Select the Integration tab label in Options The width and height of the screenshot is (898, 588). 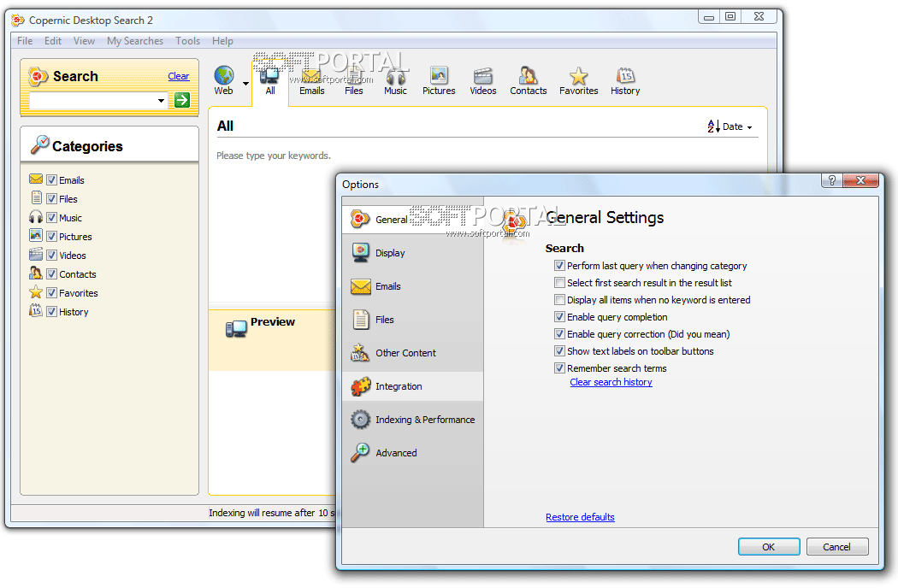pyautogui.click(x=399, y=386)
